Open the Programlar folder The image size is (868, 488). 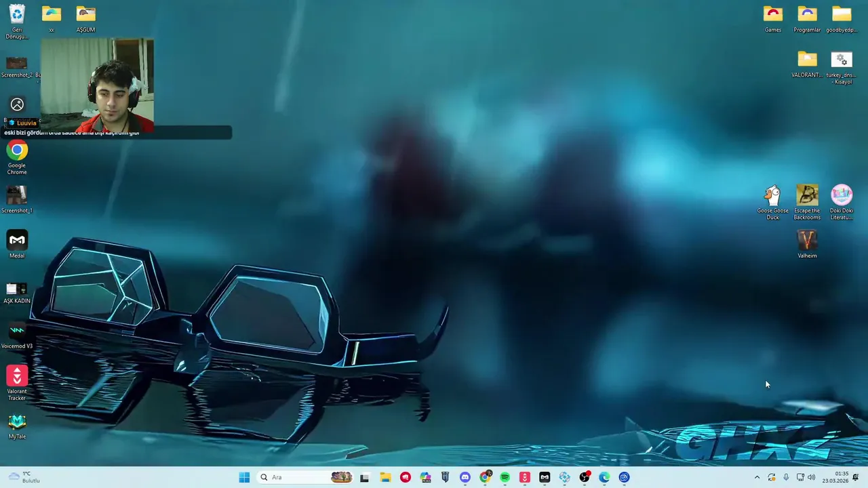coord(807,18)
